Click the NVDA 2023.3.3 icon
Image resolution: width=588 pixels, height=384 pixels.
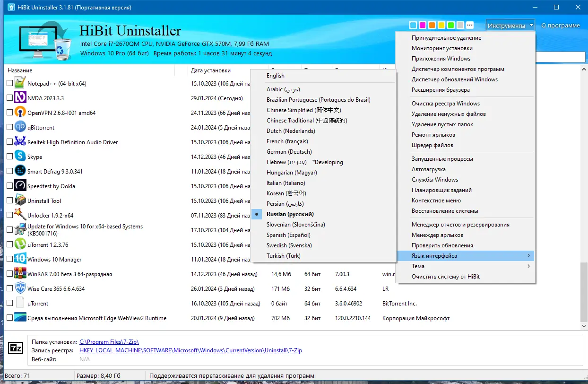(x=20, y=98)
